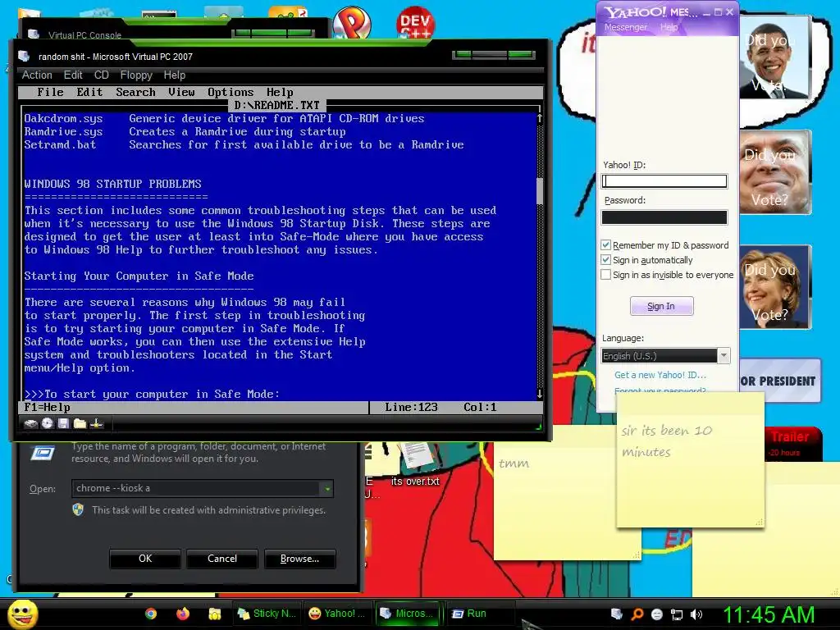This screenshot has height=630, width=840.
Task: Open the file explorer taskbar icon
Action: click(x=215, y=614)
